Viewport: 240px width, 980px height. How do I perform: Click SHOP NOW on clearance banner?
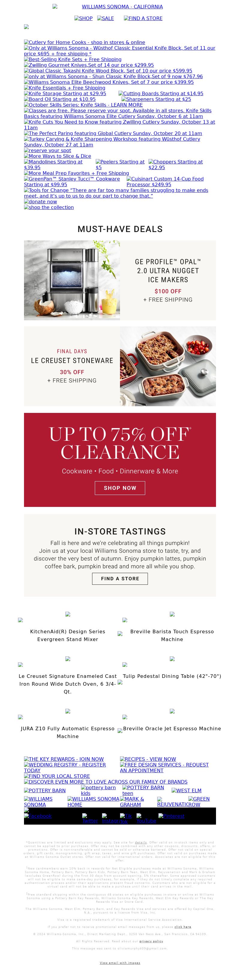click(x=120, y=488)
